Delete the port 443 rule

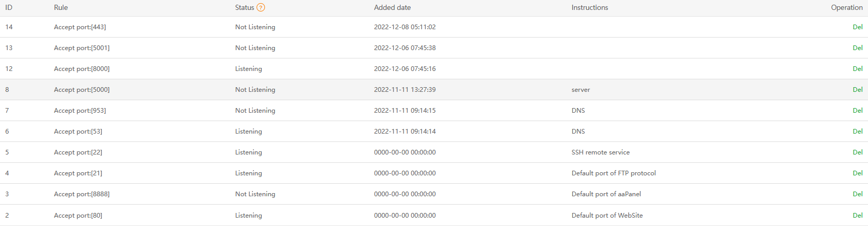[x=857, y=27]
